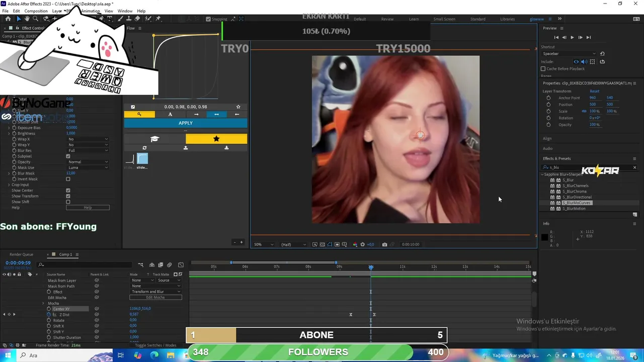
Task: Click the star favorites icon beside curve values
Action: tap(238, 107)
